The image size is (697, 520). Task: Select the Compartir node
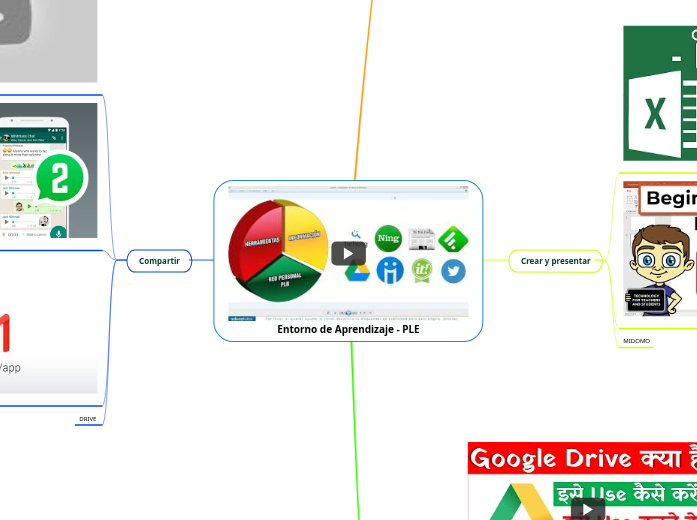click(159, 261)
